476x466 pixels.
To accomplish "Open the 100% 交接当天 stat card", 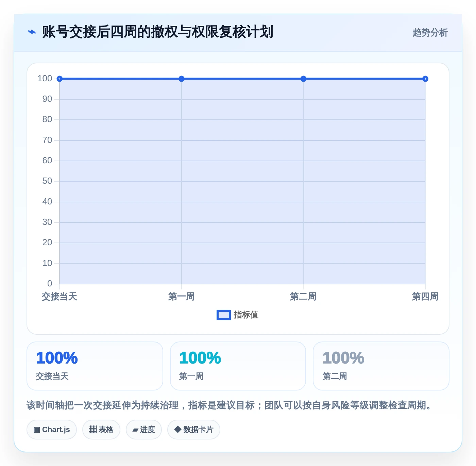I will [x=95, y=366].
